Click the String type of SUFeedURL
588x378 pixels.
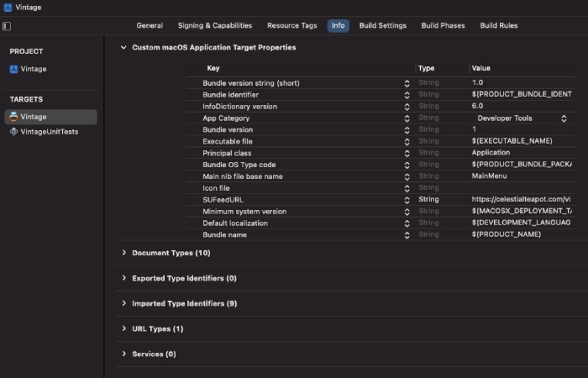tap(428, 199)
